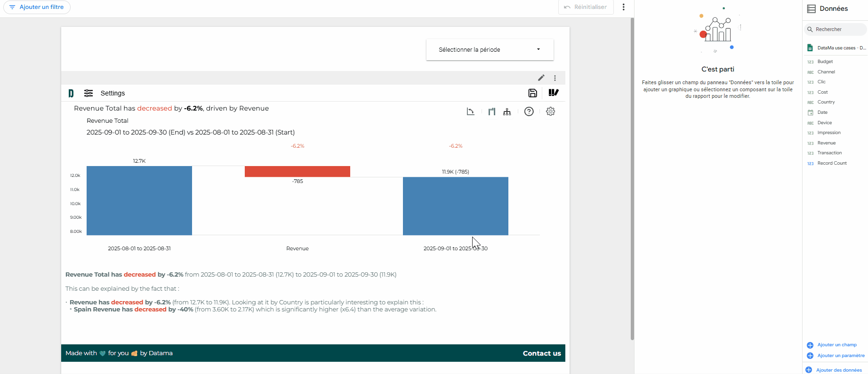Open the Settings label in Datama toolbar
This screenshot has height=374, width=868.
click(x=113, y=93)
